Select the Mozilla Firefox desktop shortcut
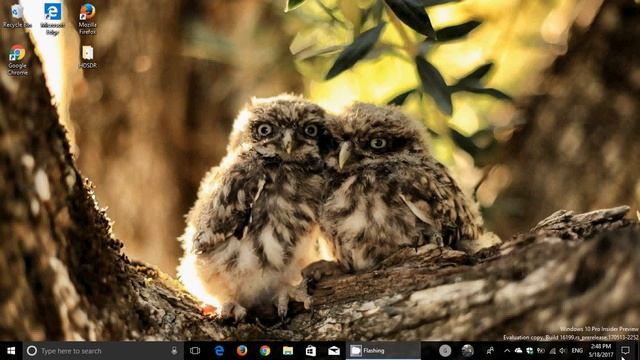Screen dimensions: 640x360 pyautogui.click(x=87, y=19)
